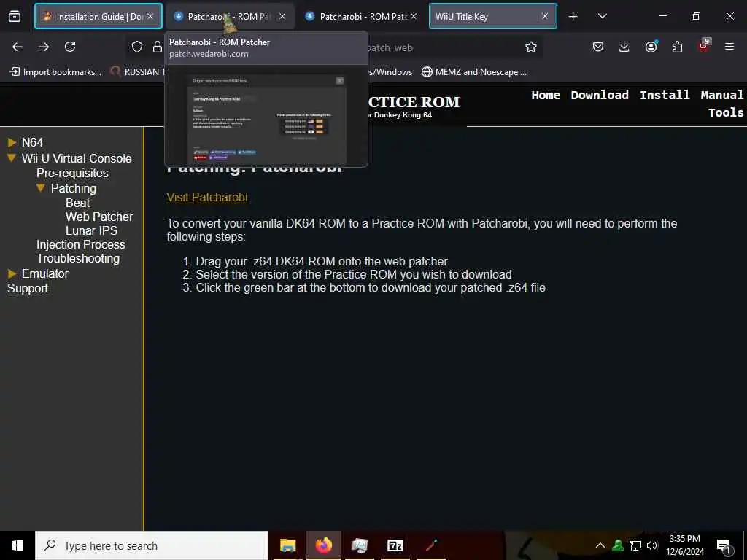Close the first Patcharobi tab
Viewport: 747px width, 560px height.
[282, 16]
